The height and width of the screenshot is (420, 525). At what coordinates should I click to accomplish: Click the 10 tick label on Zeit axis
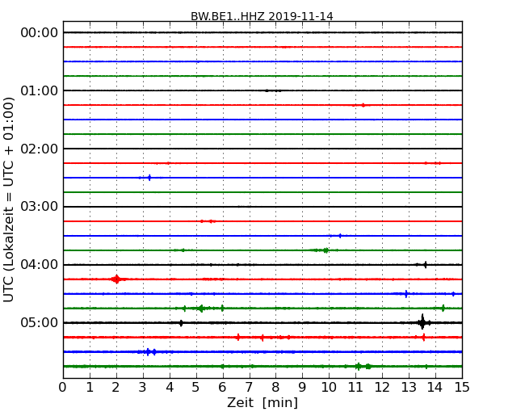click(329, 388)
